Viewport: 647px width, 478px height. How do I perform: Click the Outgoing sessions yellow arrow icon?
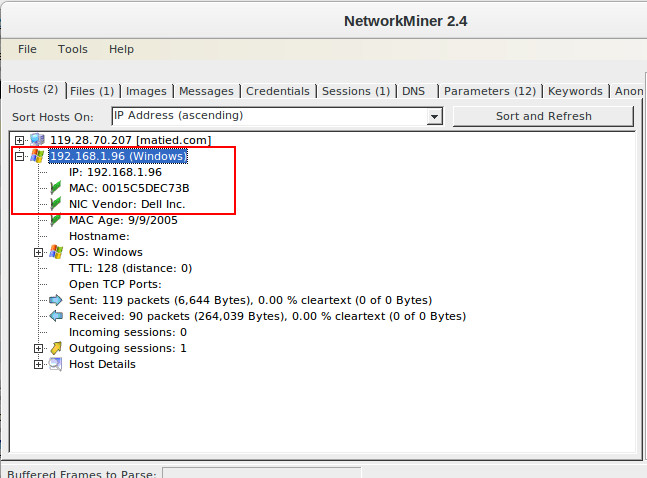(56, 348)
